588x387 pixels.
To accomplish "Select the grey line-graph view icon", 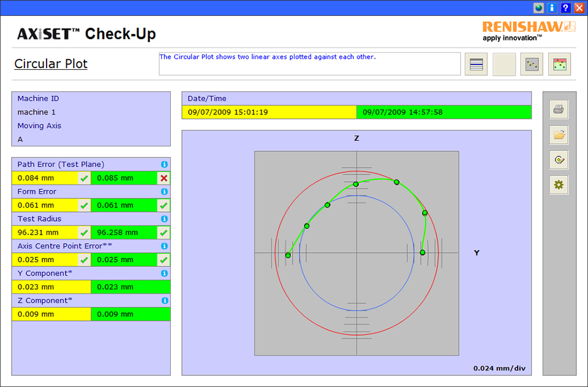I will [532, 64].
